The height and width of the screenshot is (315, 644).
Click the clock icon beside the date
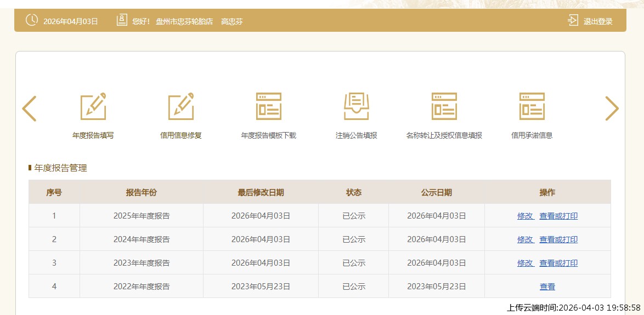pos(32,20)
